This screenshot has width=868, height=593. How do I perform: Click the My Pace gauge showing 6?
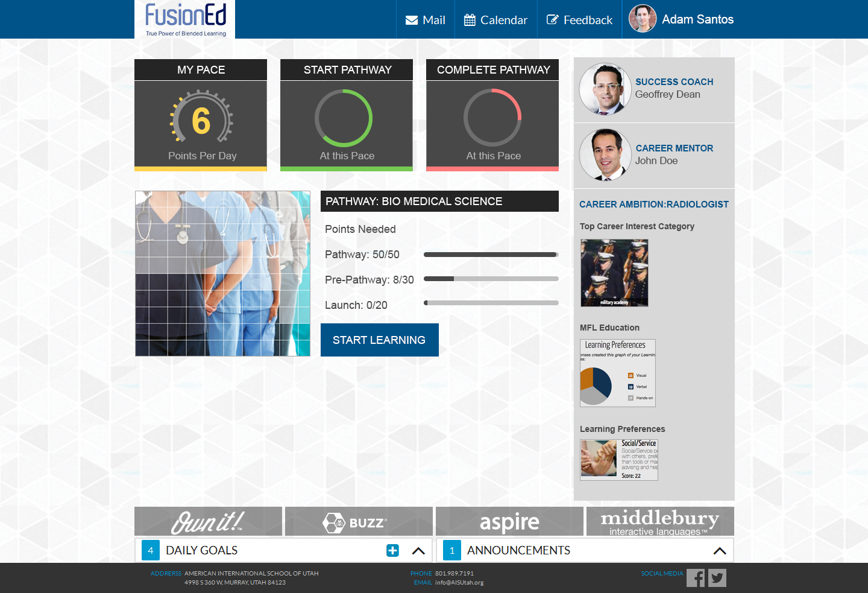click(x=201, y=119)
